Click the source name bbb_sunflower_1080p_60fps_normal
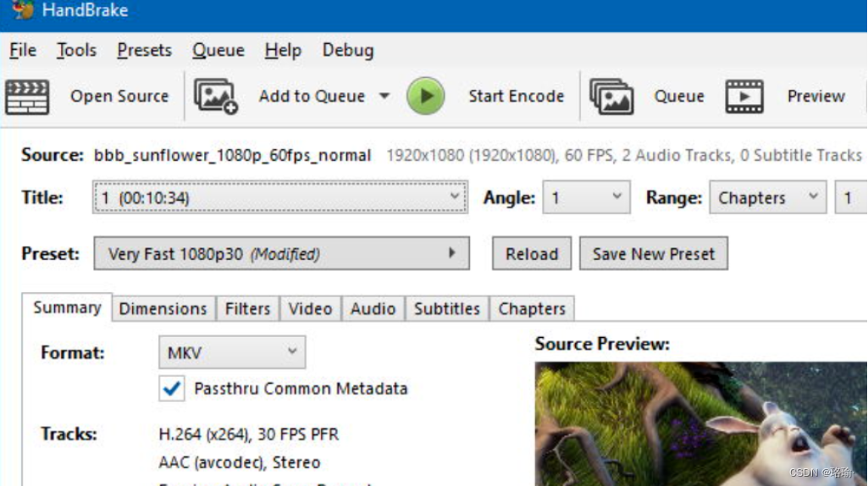 (x=232, y=156)
